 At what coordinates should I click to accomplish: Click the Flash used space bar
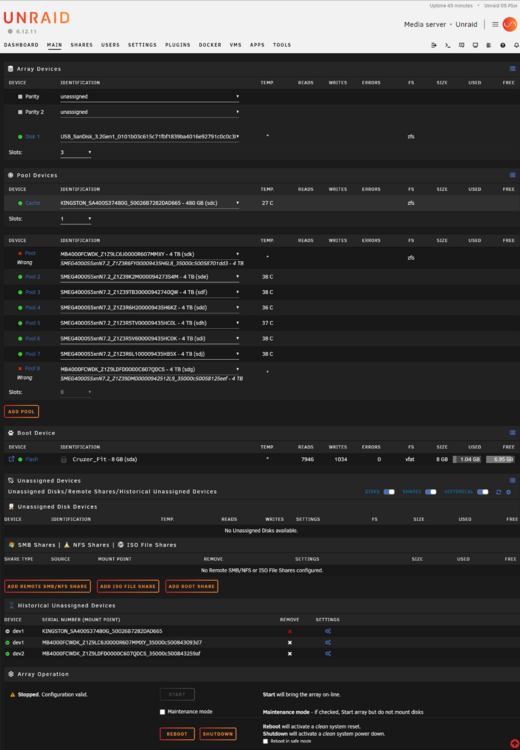coord(467,459)
